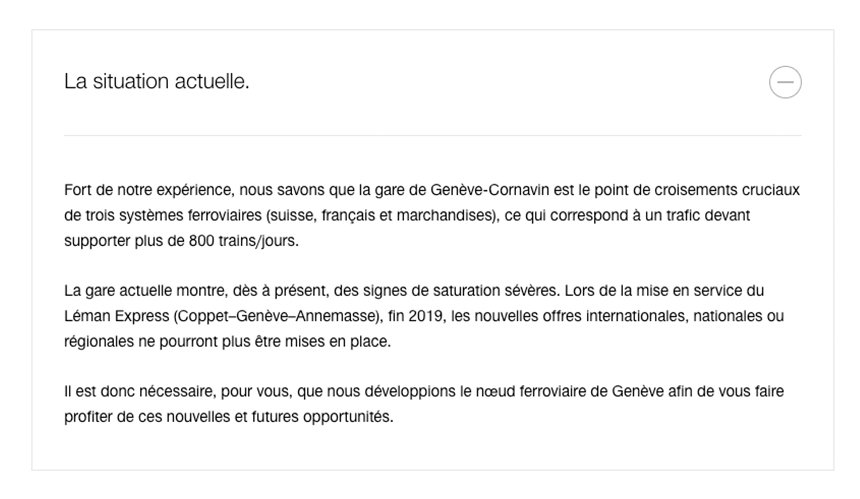Click the "La situation actuelle." accordion heading
Viewport: 860px width, 499px height.
pos(157,82)
